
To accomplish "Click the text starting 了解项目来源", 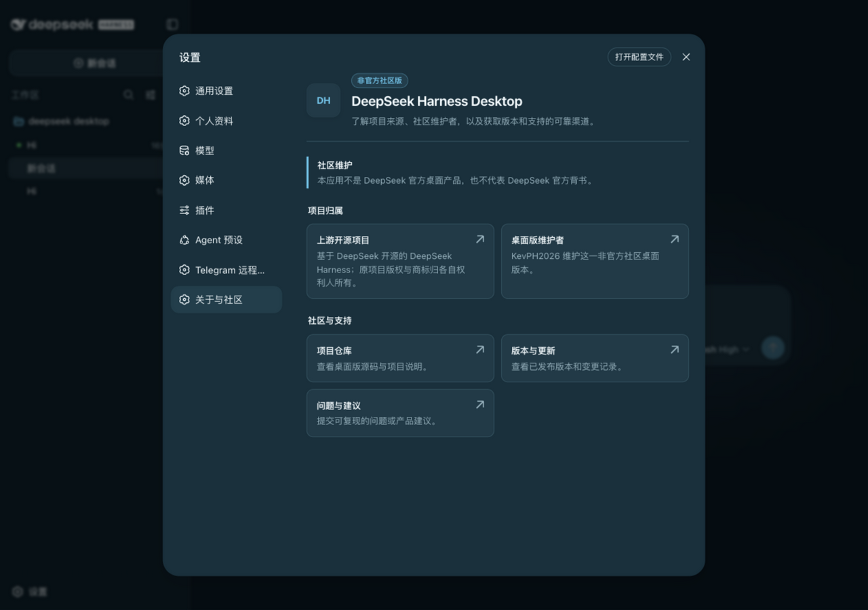I will point(473,122).
